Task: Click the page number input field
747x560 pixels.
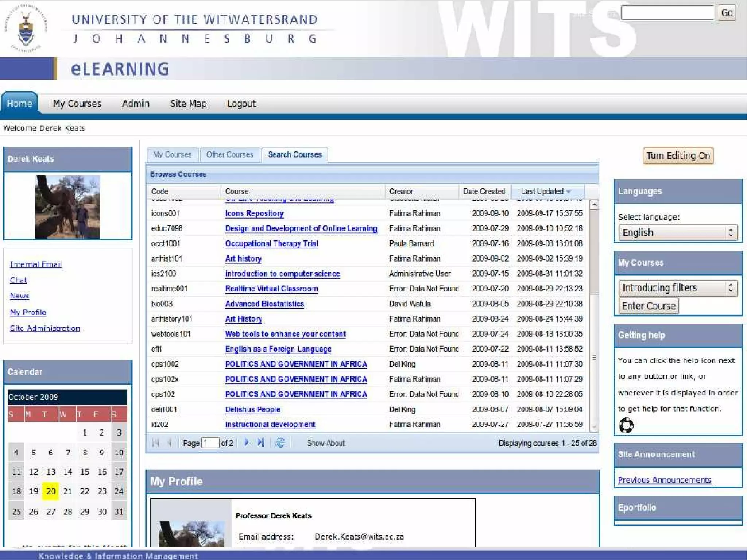Action: (210, 443)
